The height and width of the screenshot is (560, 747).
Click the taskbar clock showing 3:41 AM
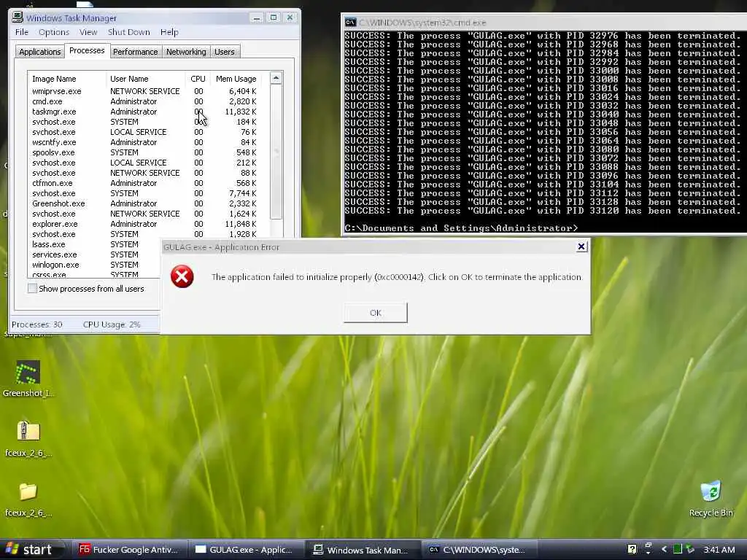point(719,550)
